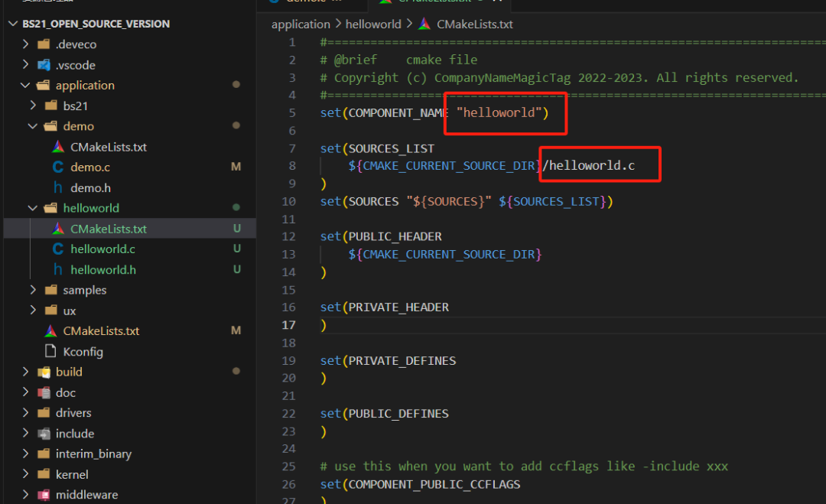This screenshot has height=504, width=826.
Task: Click line number 17 in the gutter
Action: click(x=288, y=325)
